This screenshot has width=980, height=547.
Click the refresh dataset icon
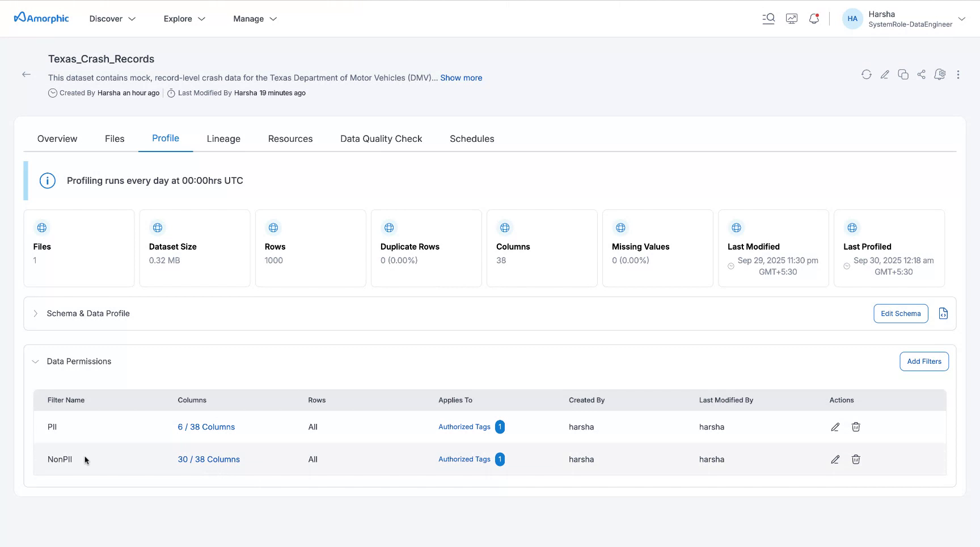pyautogui.click(x=866, y=74)
